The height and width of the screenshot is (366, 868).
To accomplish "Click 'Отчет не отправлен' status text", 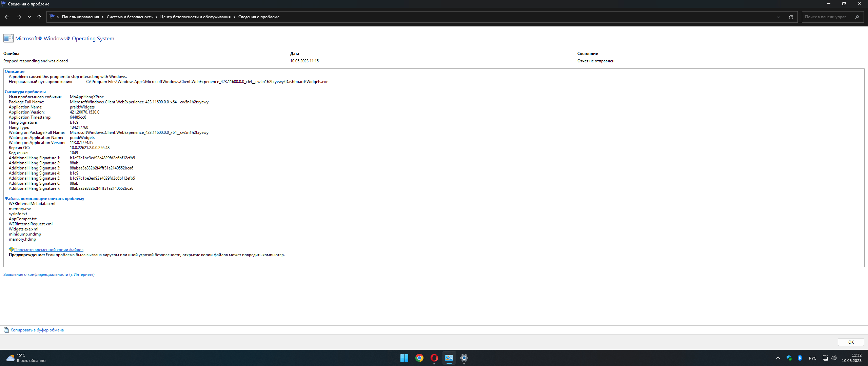I will click(x=596, y=61).
